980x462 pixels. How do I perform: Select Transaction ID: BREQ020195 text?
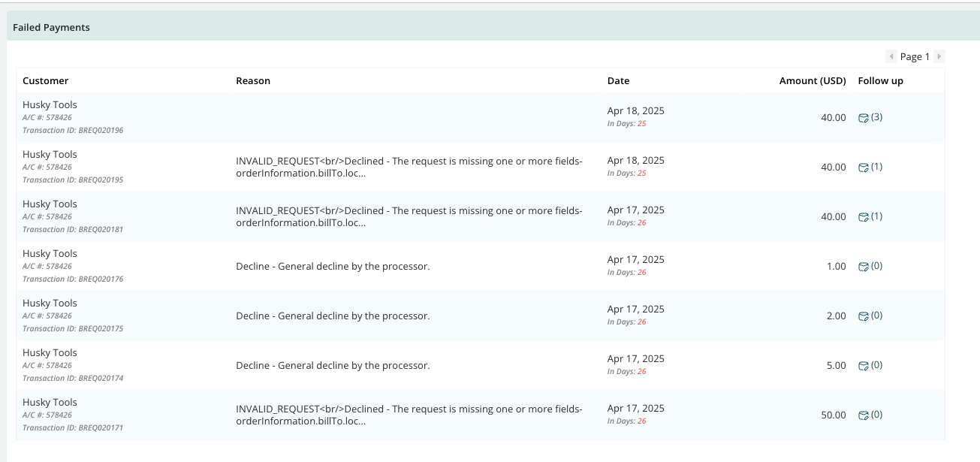pos(73,180)
